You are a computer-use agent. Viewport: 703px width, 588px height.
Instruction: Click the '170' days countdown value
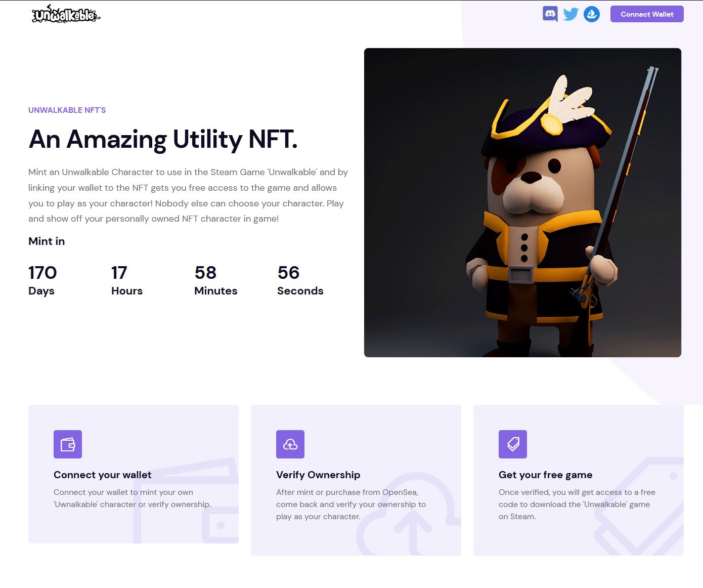pyautogui.click(x=42, y=273)
